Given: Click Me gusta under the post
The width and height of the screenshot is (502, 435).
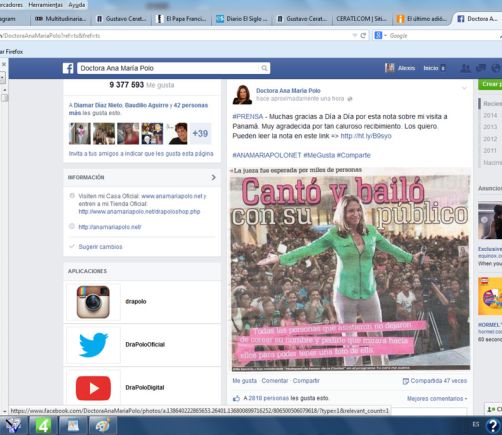Looking at the screenshot, I should [x=245, y=381].
